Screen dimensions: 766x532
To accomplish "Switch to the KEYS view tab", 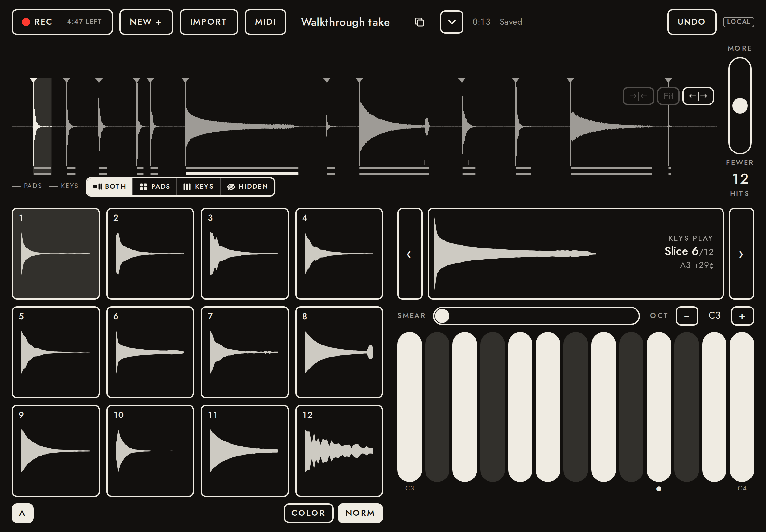I will coord(198,187).
